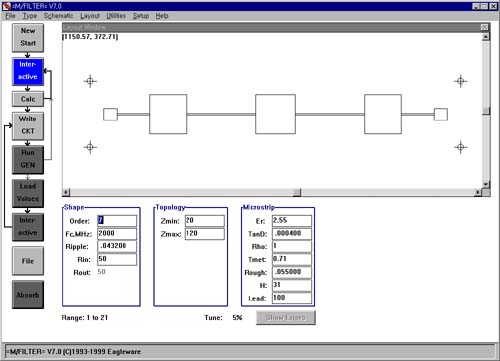This screenshot has width=500, height=361.
Task: Click the Zmin input field
Action: [x=205, y=221]
